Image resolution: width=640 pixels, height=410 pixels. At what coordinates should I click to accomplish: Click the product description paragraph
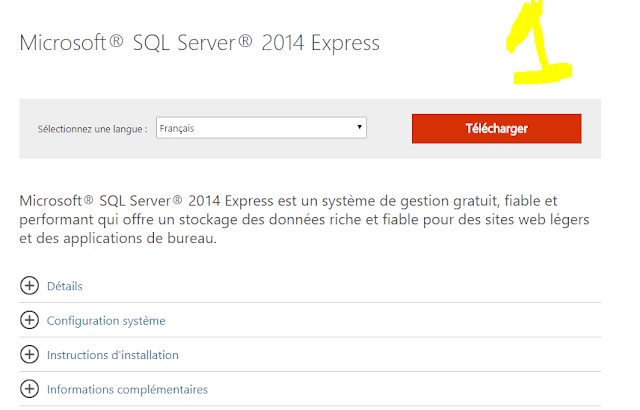pyautogui.click(x=304, y=219)
